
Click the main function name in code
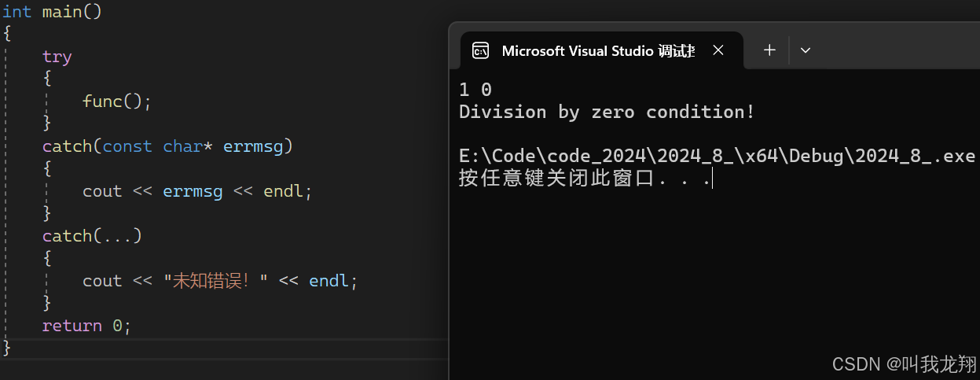[61, 12]
